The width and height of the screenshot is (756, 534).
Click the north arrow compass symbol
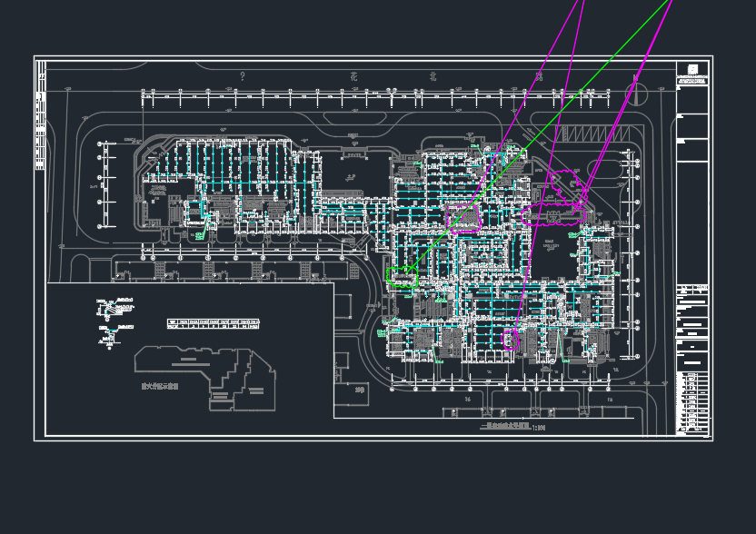coord(638,93)
